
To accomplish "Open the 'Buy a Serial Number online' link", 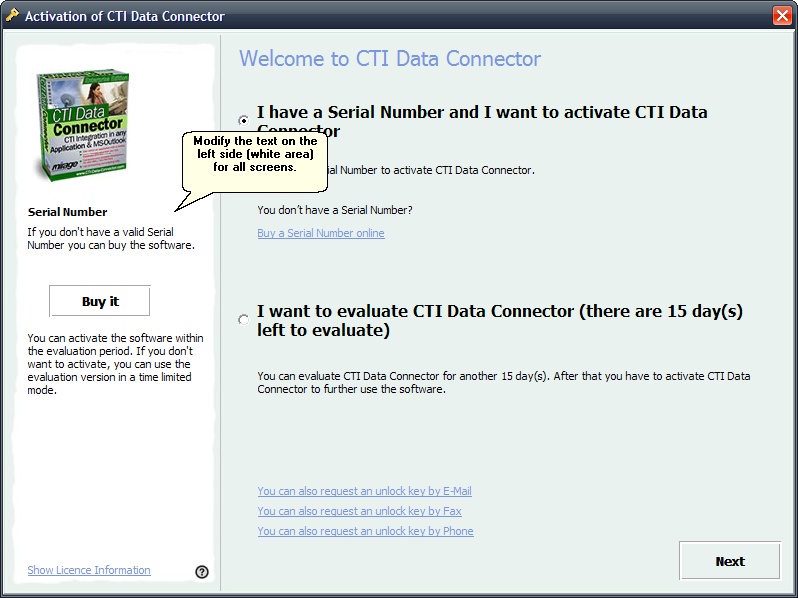I will 321,233.
